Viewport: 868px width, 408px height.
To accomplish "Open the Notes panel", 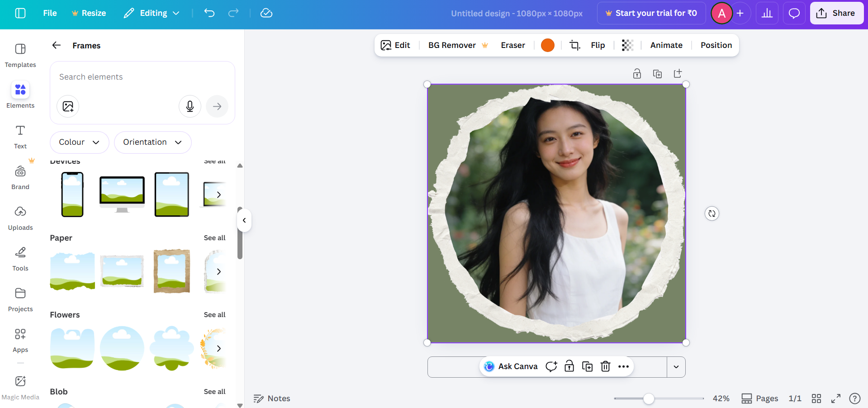I will click(272, 399).
